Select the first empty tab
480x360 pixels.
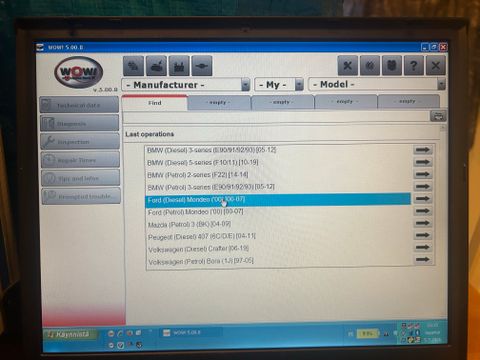click(x=219, y=103)
